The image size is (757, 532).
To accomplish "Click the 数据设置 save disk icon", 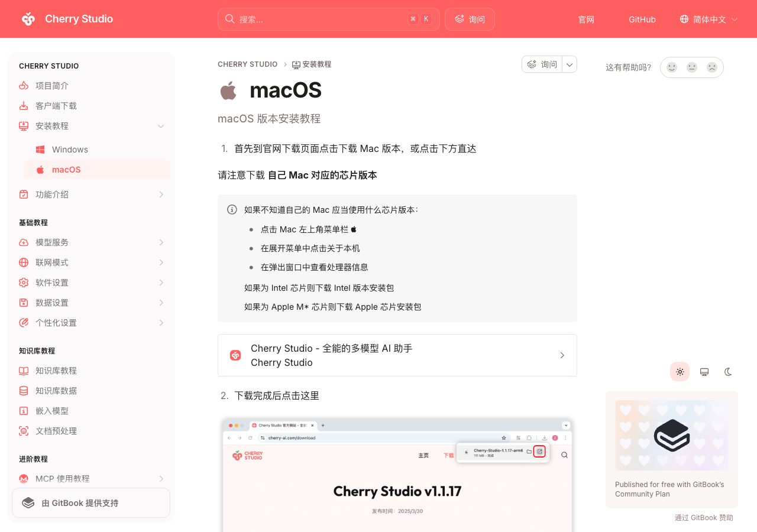I will [24, 303].
